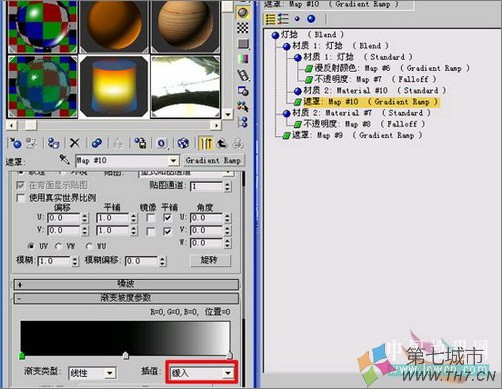Select 不透明度: Map #8 Falloff
This screenshot has width=502, height=389.
point(360,124)
